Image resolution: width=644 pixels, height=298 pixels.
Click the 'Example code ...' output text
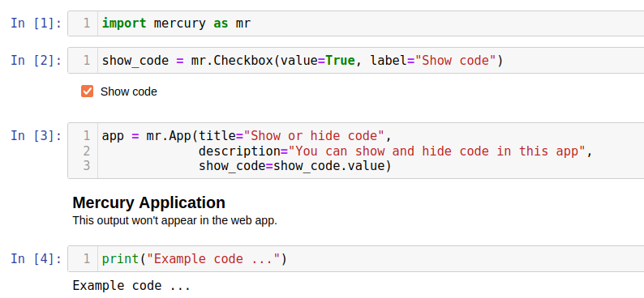coord(131,285)
